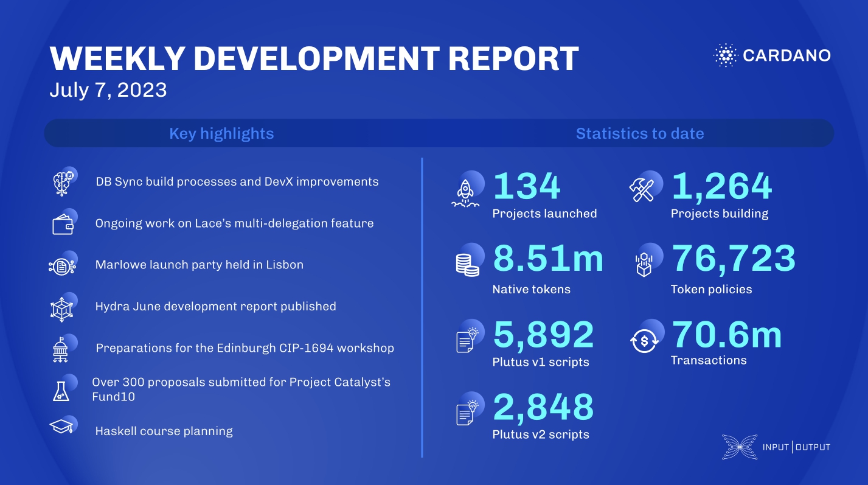Viewport: 868px width, 485px height.
Task: Click the 'Projects building' label
Action: tap(720, 214)
